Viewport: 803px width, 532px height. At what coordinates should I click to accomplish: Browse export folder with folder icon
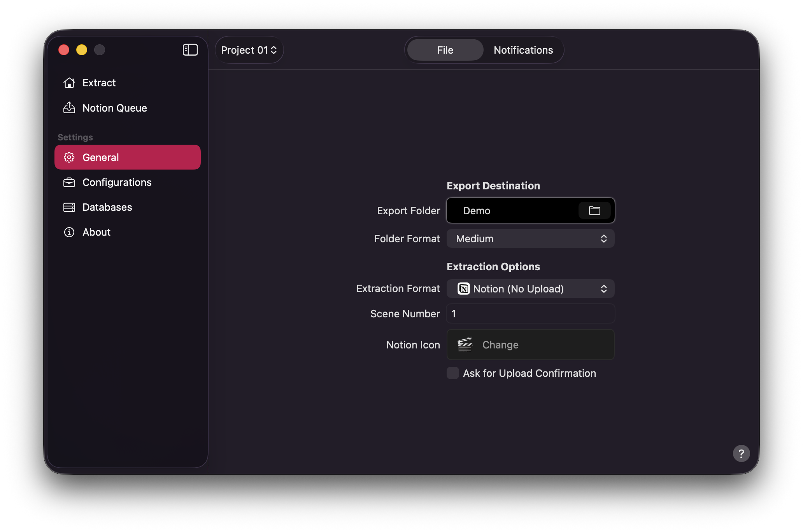(x=594, y=210)
